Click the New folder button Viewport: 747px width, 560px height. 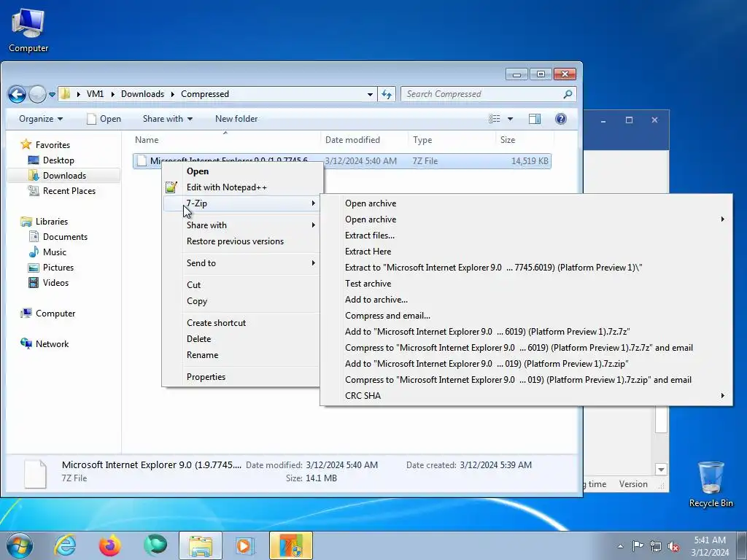tap(236, 119)
